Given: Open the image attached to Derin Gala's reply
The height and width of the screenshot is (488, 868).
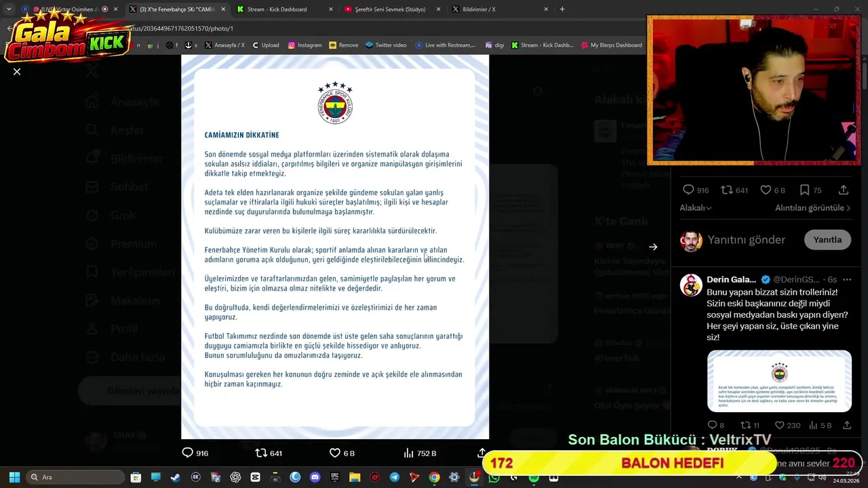Looking at the screenshot, I should tap(779, 381).
